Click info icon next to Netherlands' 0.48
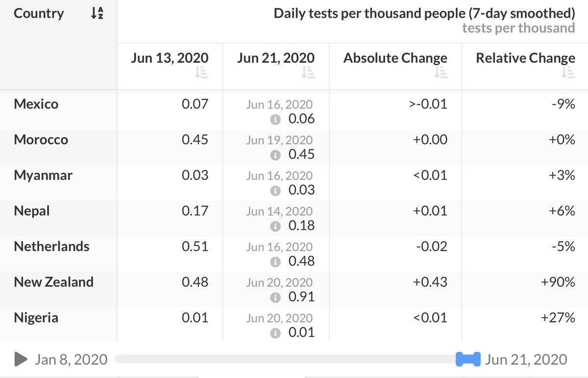The width and height of the screenshot is (588, 378). click(275, 261)
